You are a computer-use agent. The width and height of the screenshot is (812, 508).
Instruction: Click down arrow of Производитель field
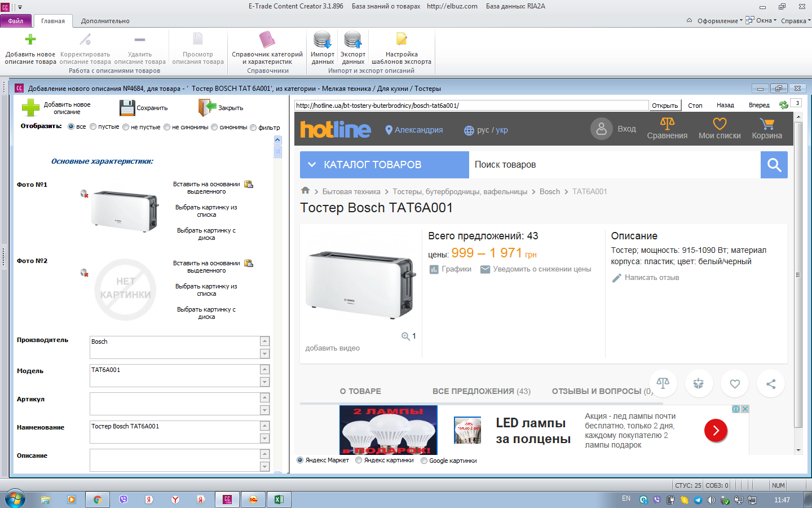(264, 354)
